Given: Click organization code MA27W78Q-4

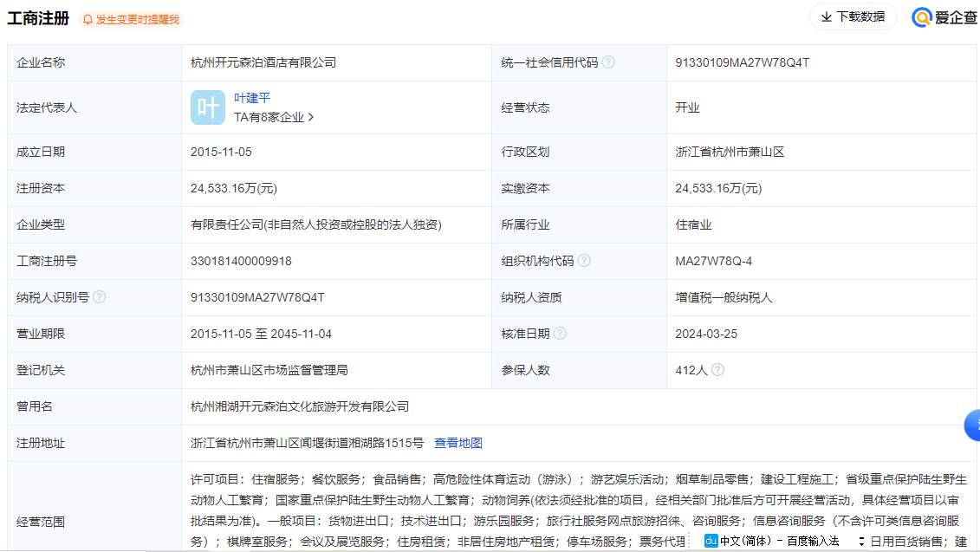Looking at the screenshot, I should 713,261.
